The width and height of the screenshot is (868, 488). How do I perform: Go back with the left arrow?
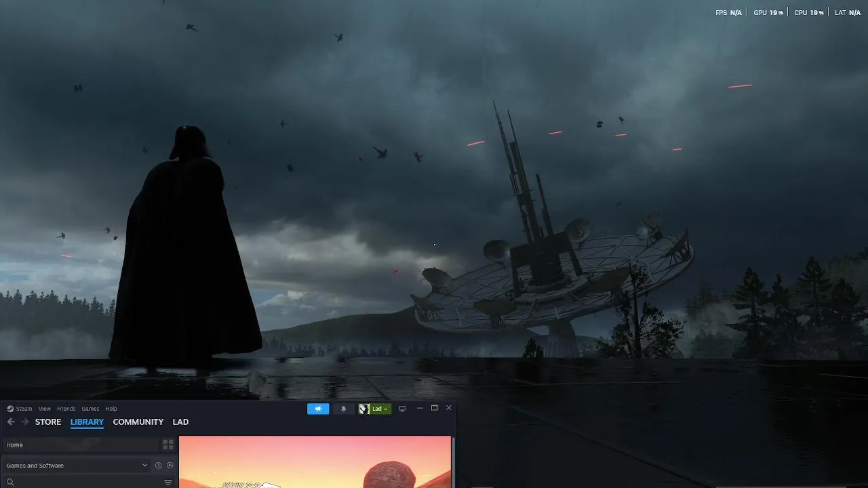(x=11, y=422)
